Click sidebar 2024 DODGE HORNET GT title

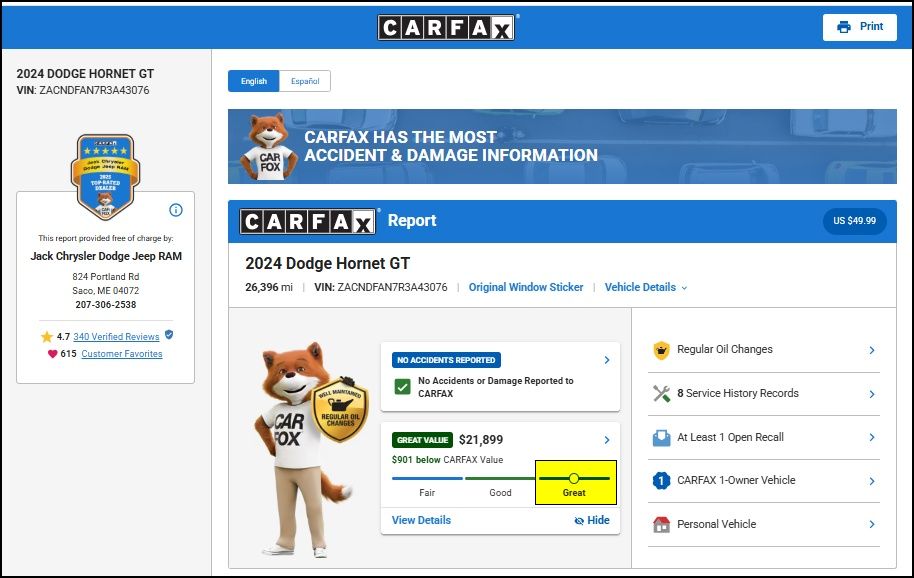point(85,74)
